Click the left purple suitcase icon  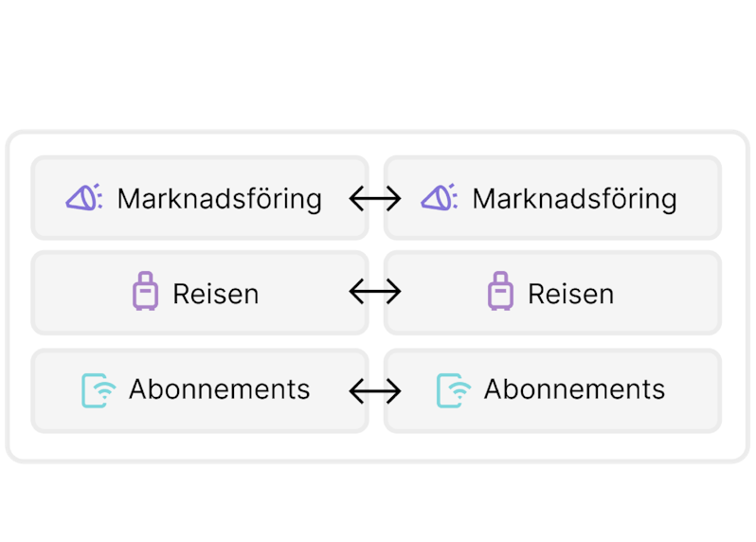[145, 292]
